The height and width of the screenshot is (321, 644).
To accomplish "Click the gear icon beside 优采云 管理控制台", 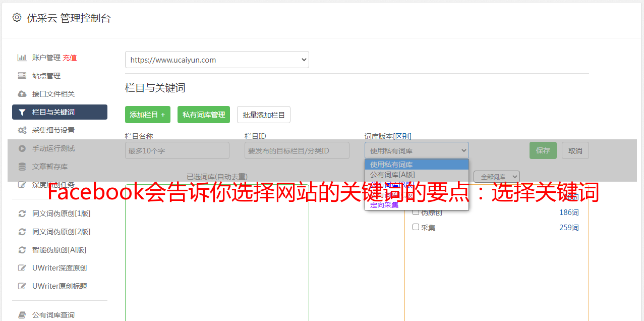I will click(17, 18).
